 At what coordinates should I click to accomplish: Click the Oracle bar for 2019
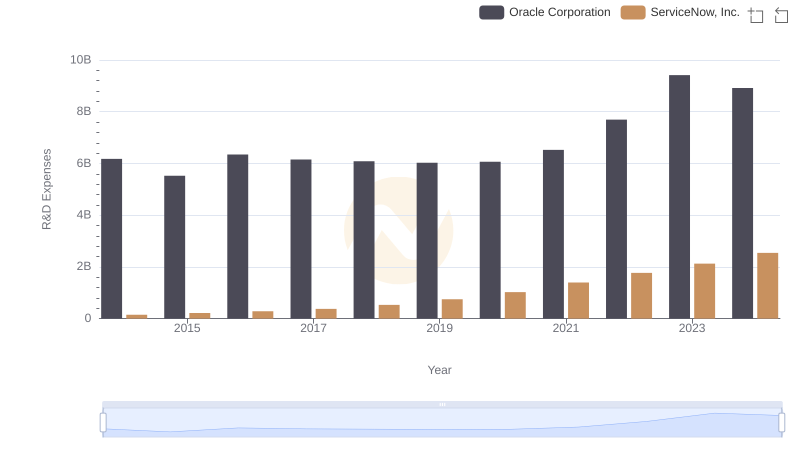(x=427, y=241)
